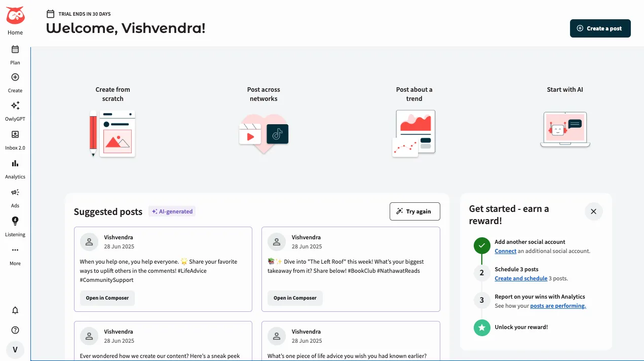
Task: Click the Hootsuite owl logo
Action: click(15, 15)
